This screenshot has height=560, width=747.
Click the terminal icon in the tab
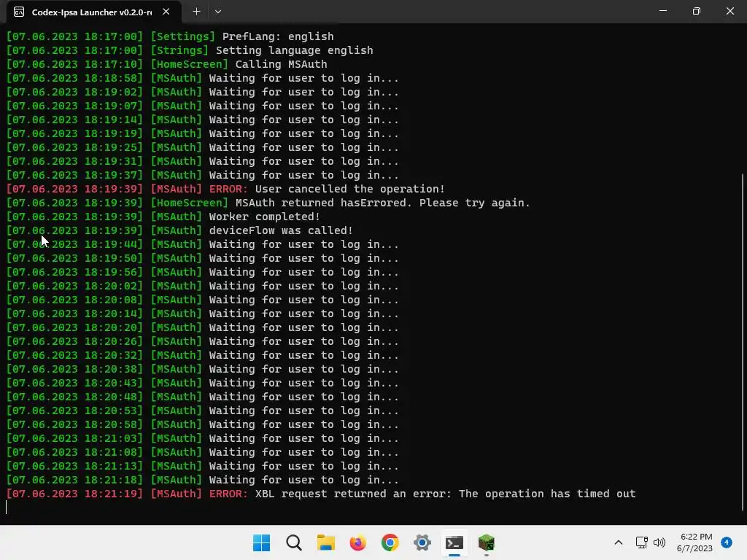click(x=19, y=12)
